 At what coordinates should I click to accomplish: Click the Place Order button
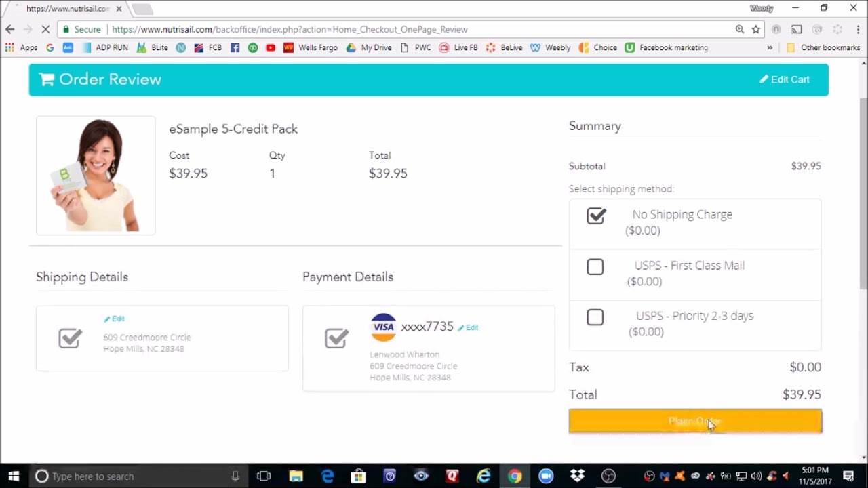[695, 421]
